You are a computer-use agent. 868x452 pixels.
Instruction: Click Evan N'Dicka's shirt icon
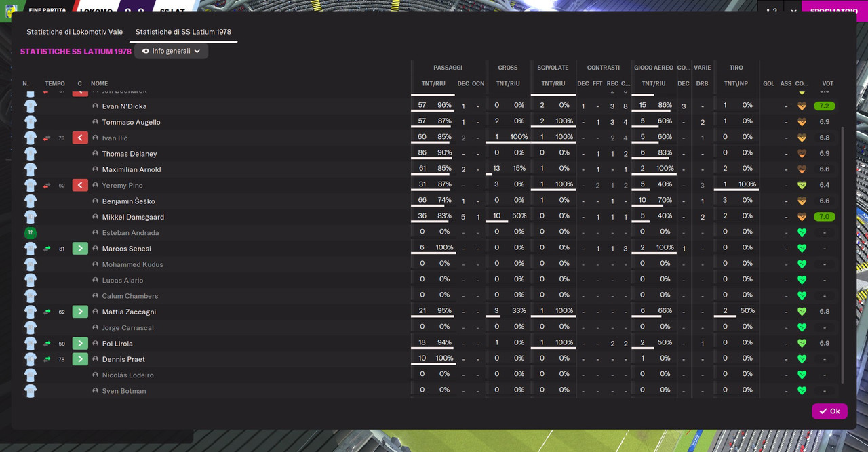point(31,106)
